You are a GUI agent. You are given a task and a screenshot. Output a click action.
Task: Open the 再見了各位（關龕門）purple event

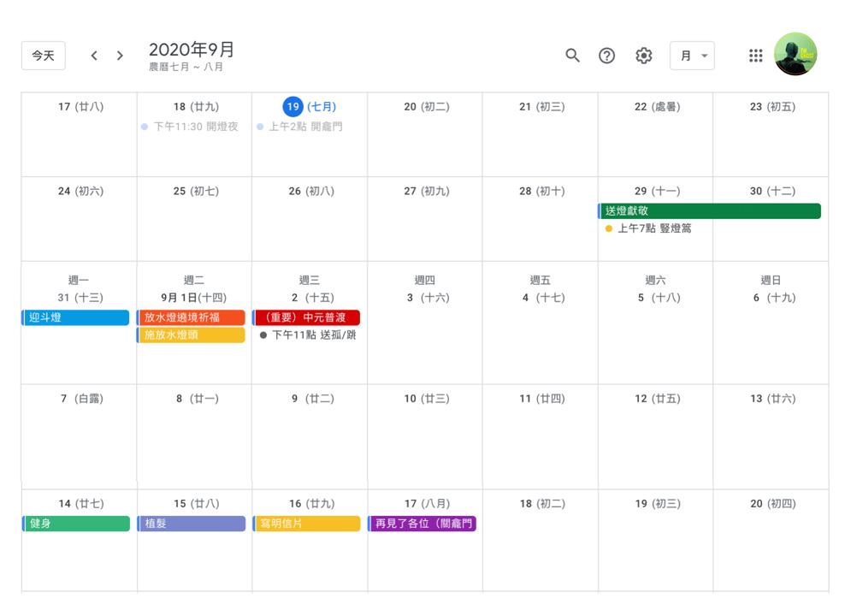(x=422, y=524)
